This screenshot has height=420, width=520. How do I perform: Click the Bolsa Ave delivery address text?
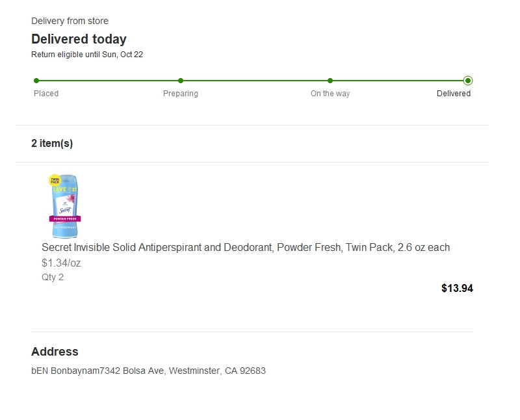148,371
